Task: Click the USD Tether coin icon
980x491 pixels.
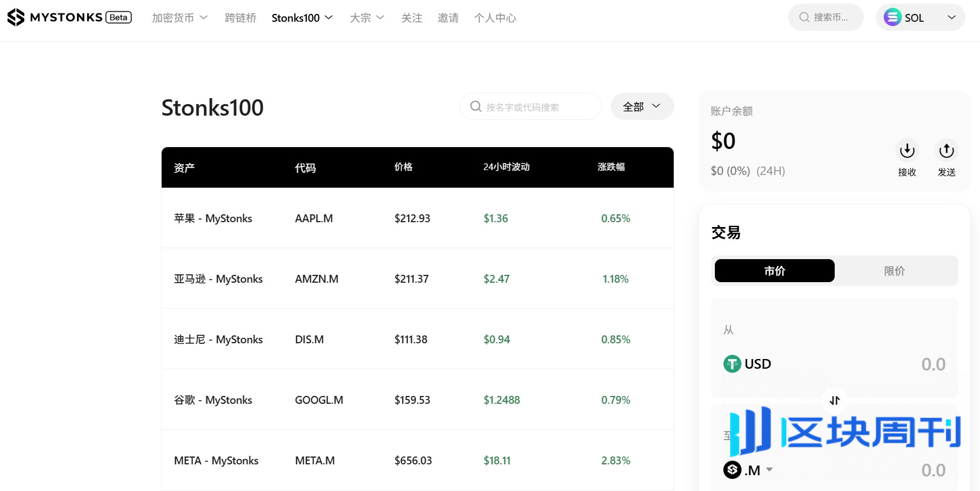Action: [x=732, y=364]
